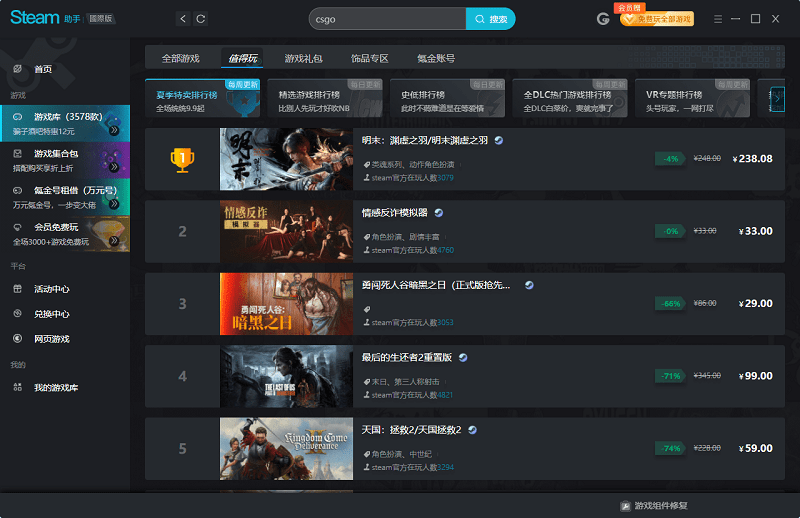
Task: Expand the 会员免费玩 double-chevron arrow
Action: click(114, 240)
